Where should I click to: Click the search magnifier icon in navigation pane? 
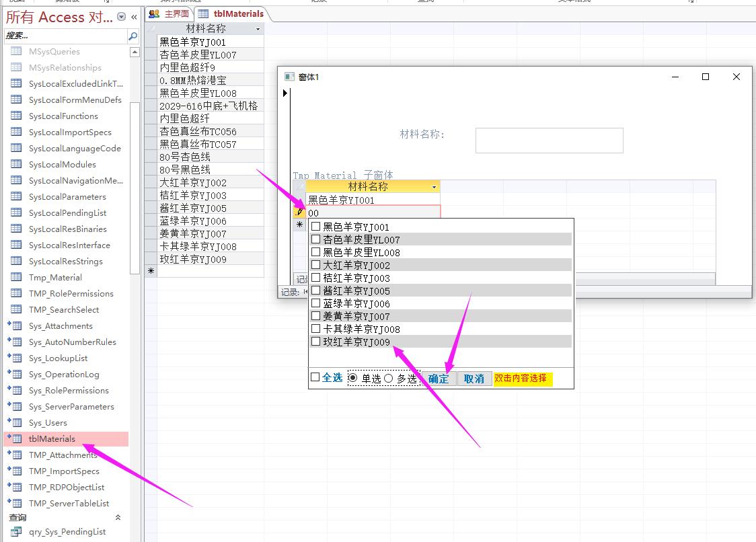(133, 36)
